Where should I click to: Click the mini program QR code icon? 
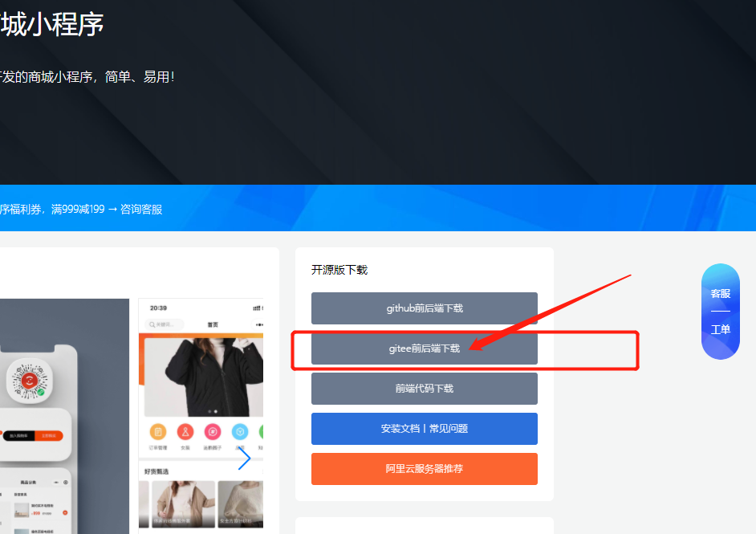click(x=30, y=381)
